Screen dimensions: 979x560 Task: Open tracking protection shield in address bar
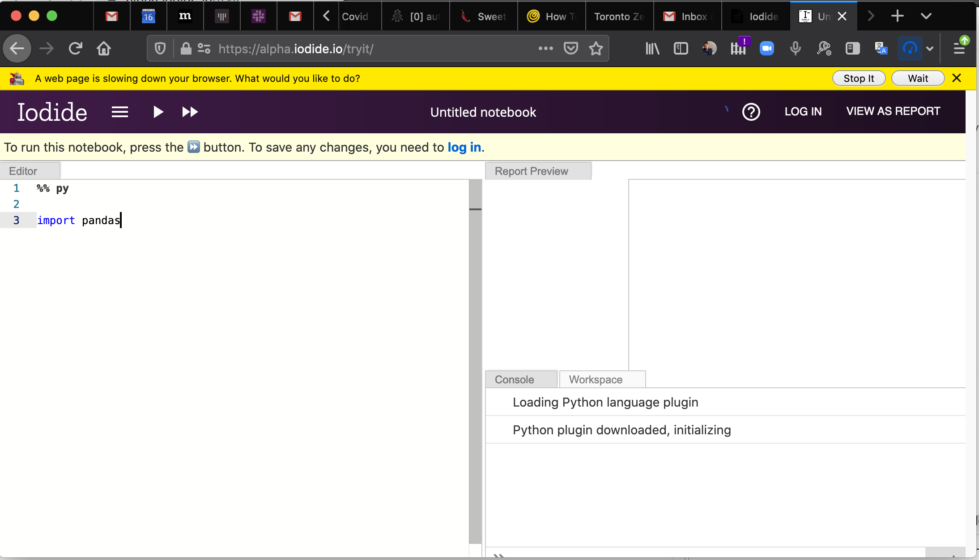coord(160,48)
